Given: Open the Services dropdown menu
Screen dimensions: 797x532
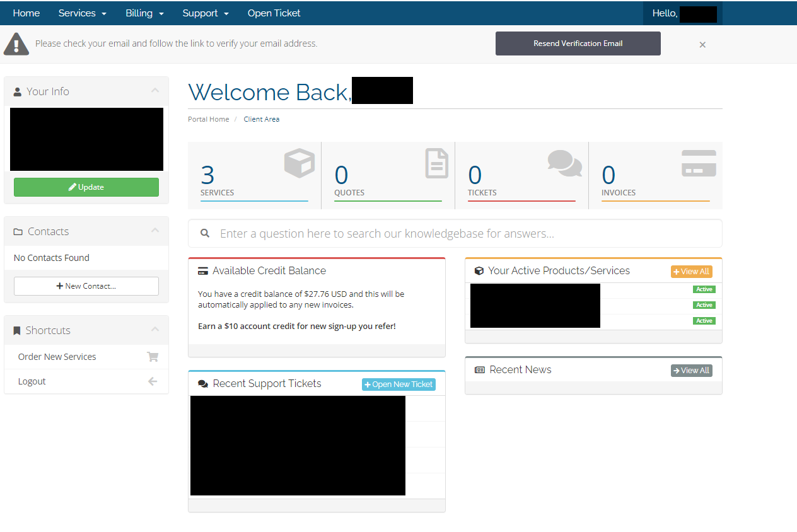Looking at the screenshot, I should [82, 13].
